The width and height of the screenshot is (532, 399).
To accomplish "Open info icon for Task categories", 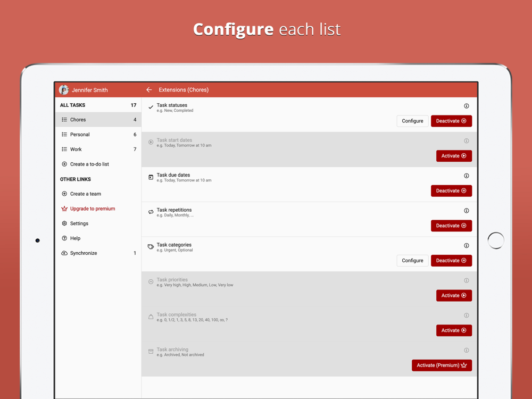I will [467, 246].
